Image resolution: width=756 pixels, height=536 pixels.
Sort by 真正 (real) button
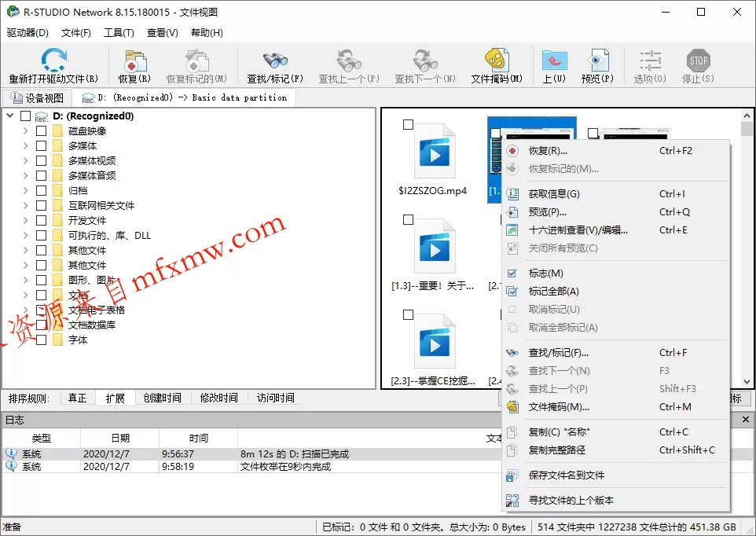78,398
